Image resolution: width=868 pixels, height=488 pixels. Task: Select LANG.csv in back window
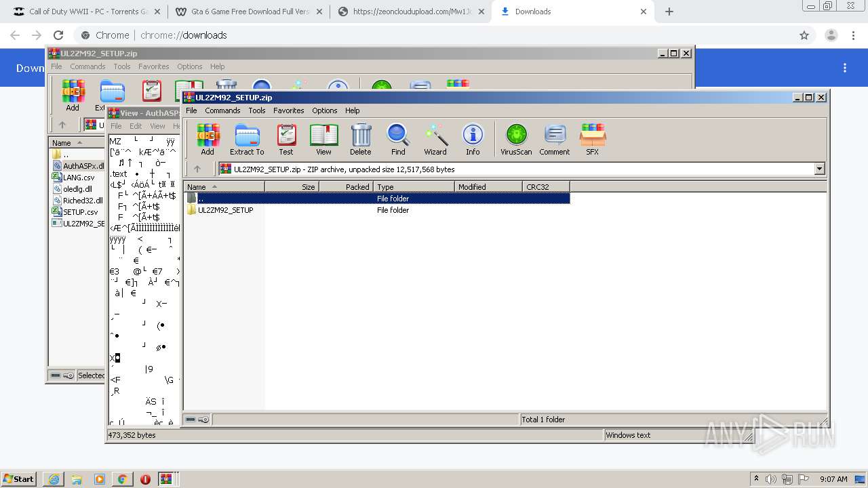click(x=73, y=178)
